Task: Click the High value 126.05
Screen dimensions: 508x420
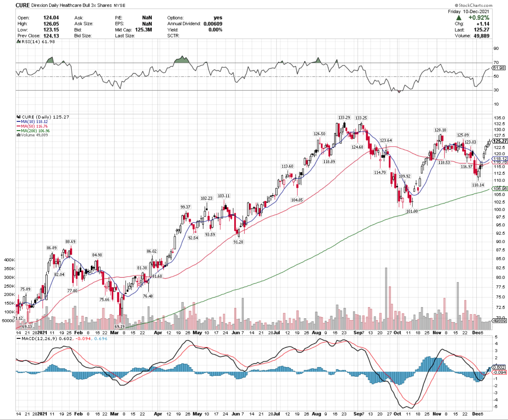Action: pos(51,24)
